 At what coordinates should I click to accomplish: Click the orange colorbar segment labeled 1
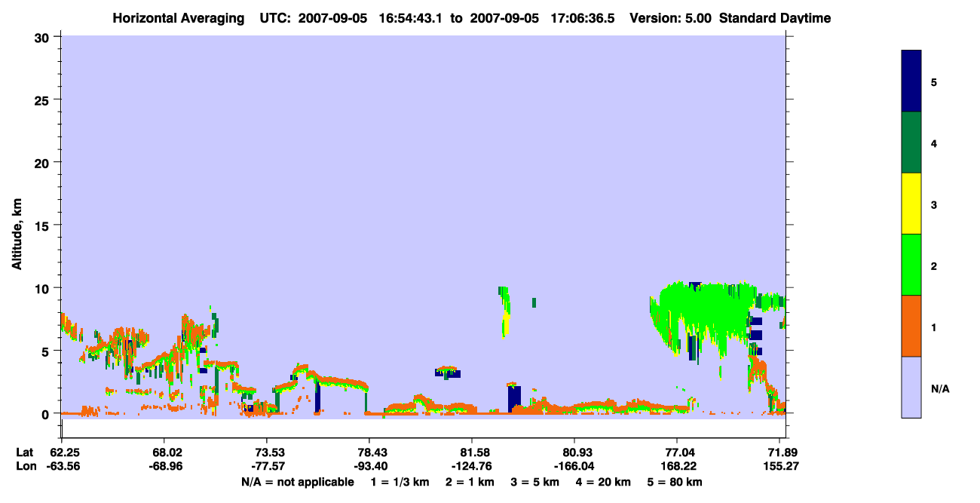point(911,326)
